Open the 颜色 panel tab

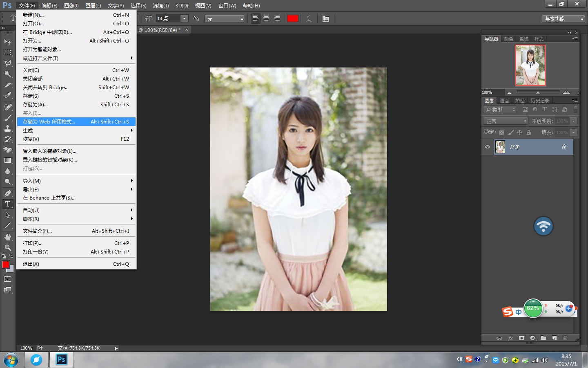click(508, 39)
